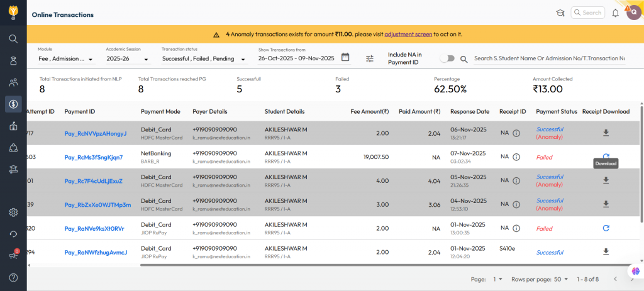The height and width of the screenshot is (291, 644).
Task: Toggle Include NA in Payment ID switch
Action: coord(447,58)
